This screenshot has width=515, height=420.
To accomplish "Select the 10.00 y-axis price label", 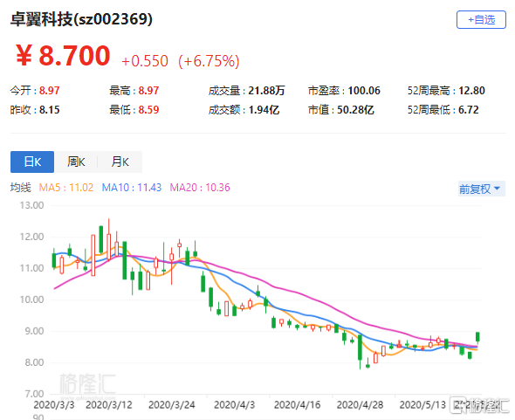I will [x=31, y=300].
